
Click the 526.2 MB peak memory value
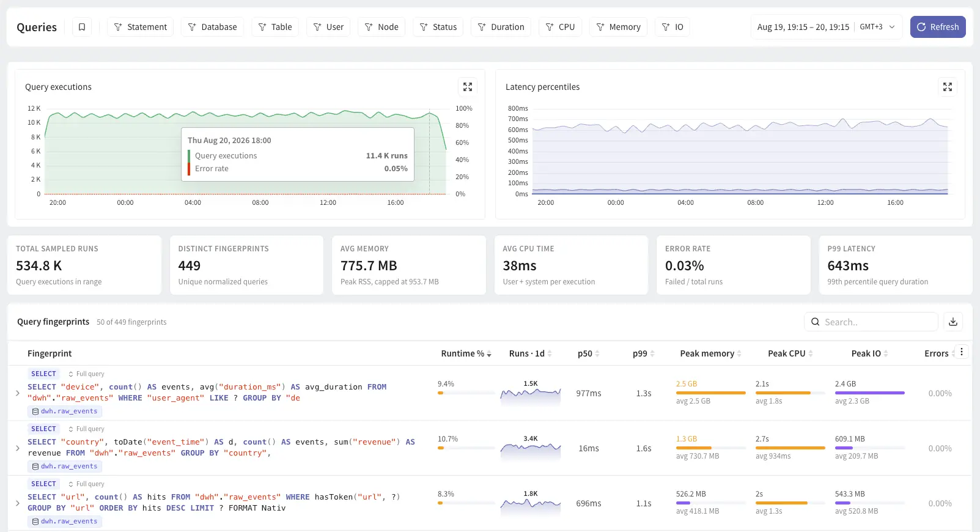pos(691,494)
